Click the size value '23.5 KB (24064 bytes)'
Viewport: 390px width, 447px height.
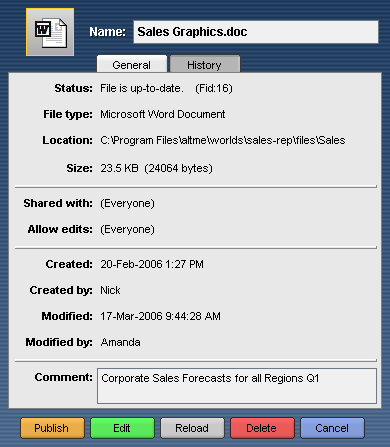tap(156, 168)
